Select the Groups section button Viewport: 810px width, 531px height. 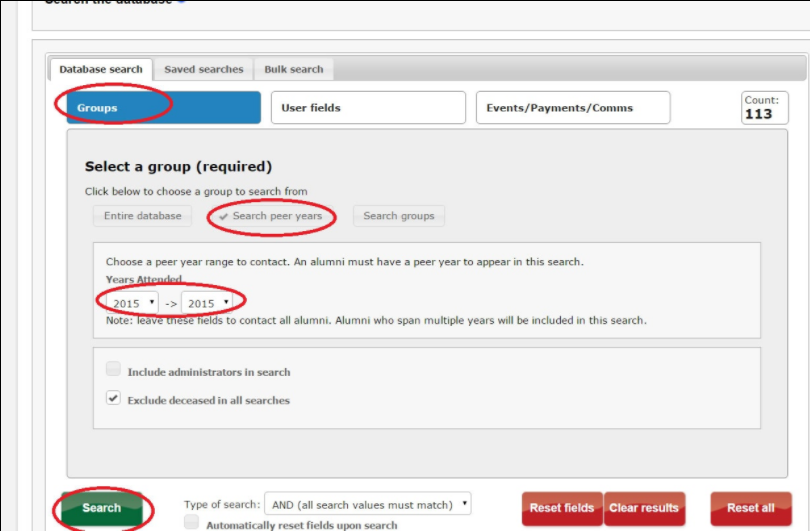[158, 108]
